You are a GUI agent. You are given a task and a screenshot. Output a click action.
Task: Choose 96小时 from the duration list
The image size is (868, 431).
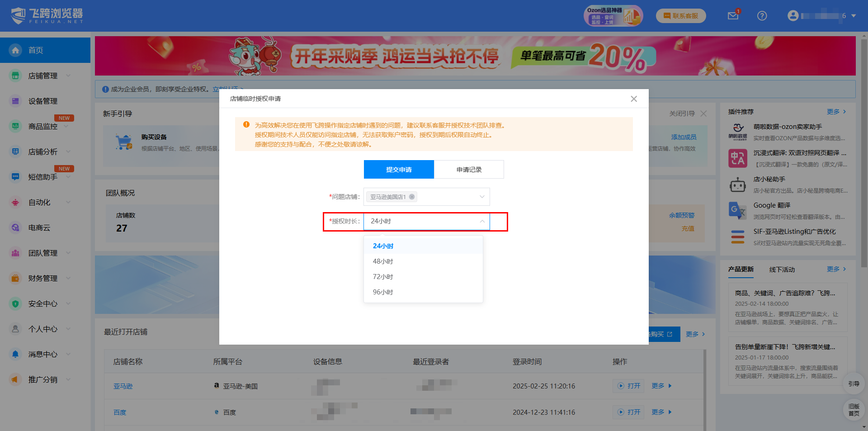(x=383, y=292)
